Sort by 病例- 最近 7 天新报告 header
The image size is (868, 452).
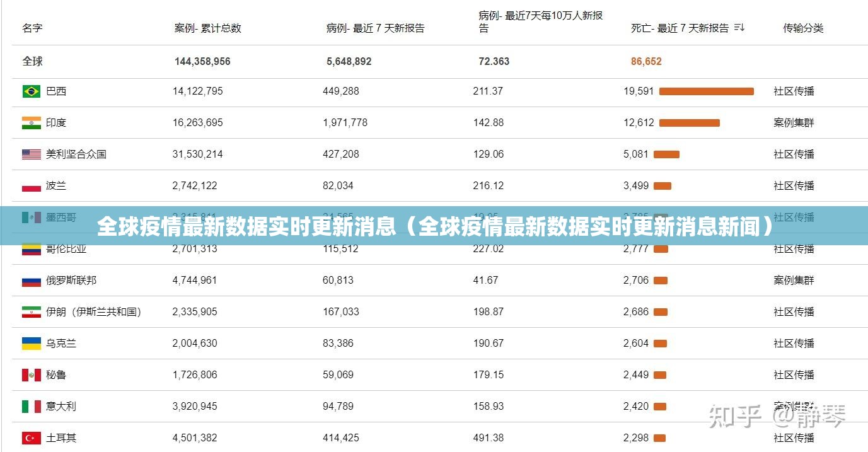[x=375, y=28]
